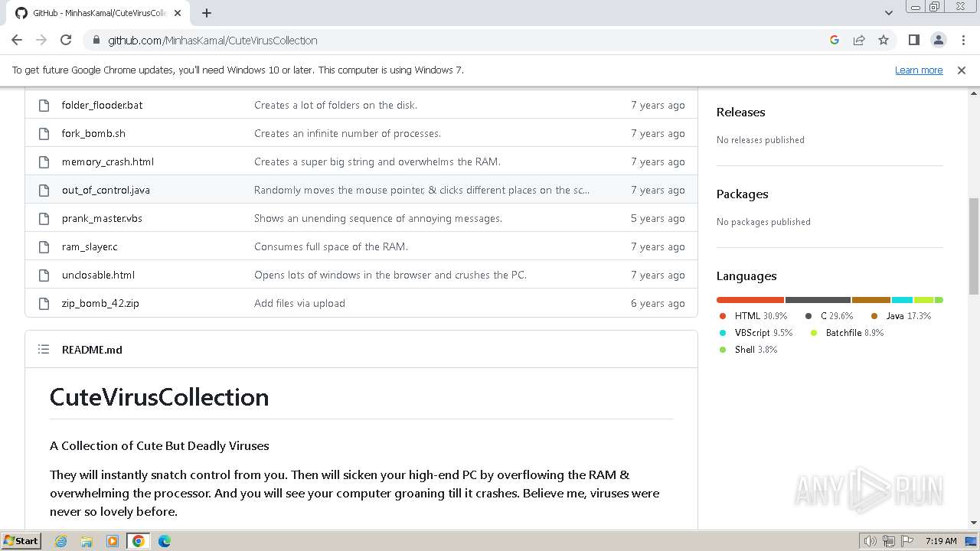This screenshot has width=980, height=551.
Task: Open the tab search dropdown arrow
Action: point(889,13)
